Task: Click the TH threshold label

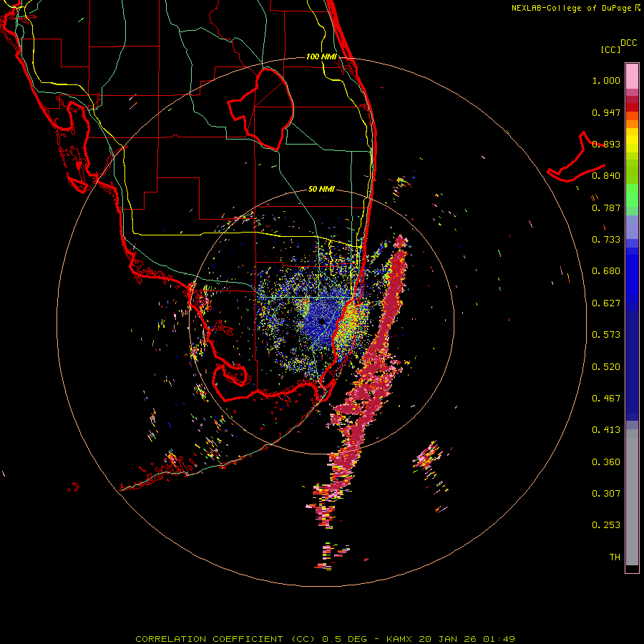Action: pos(615,557)
